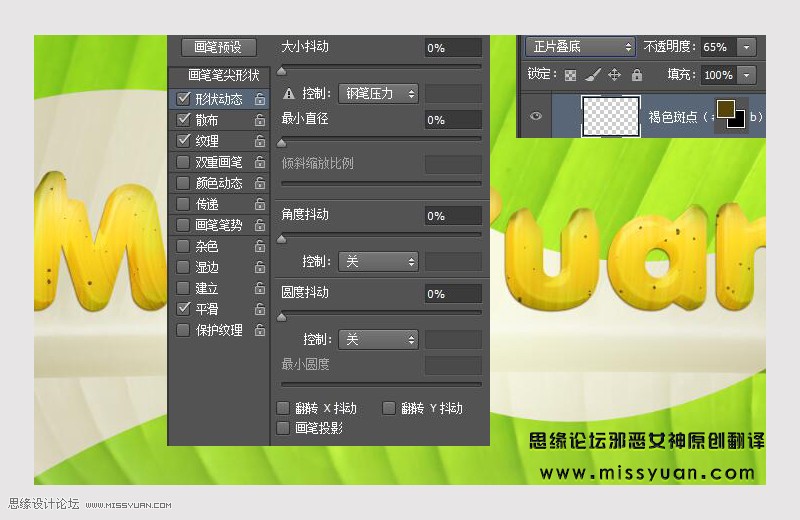
Task: Click the 画笔预设 button
Action: coord(218,47)
